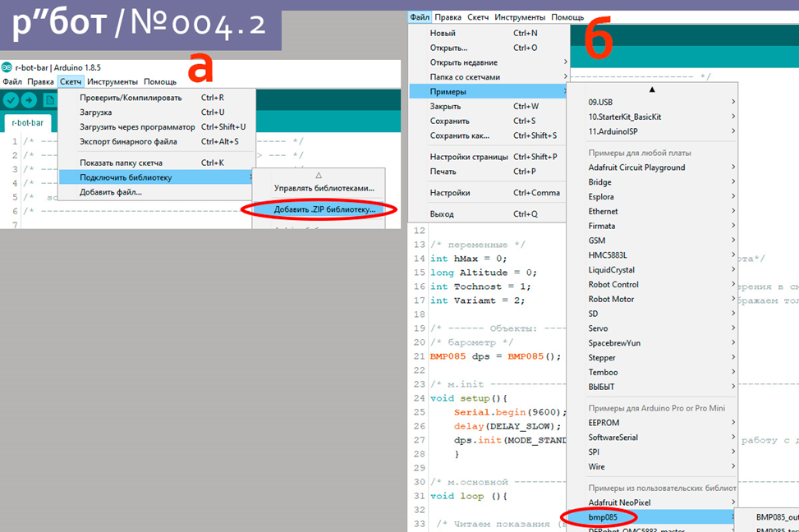Open Firmata examples submenu
The height and width of the screenshot is (532, 799).
tap(652, 226)
